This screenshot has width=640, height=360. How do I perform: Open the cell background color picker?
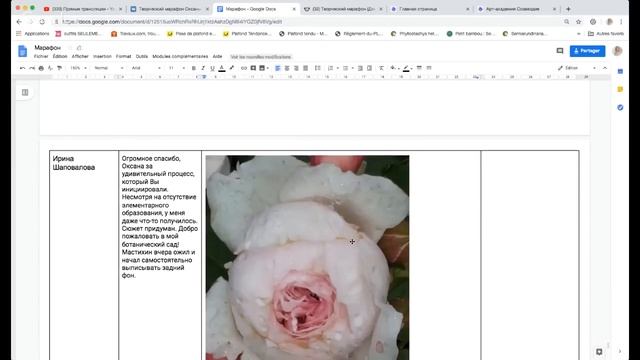click(394, 68)
